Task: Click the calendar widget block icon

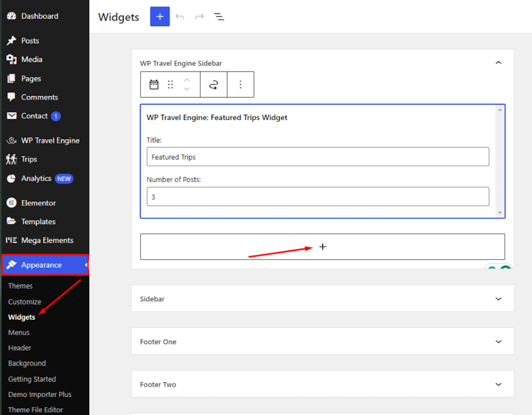Action: [x=154, y=85]
